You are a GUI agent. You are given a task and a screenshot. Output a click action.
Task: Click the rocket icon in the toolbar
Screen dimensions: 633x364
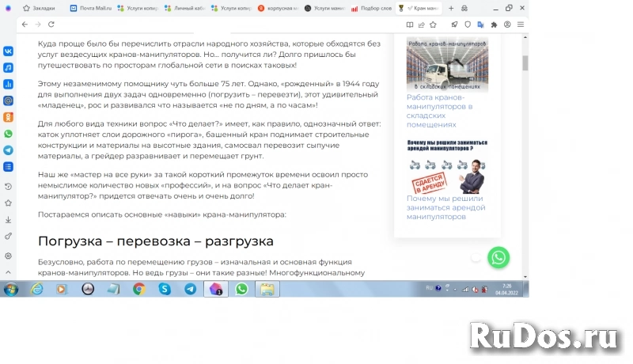click(x=454, y=25)
